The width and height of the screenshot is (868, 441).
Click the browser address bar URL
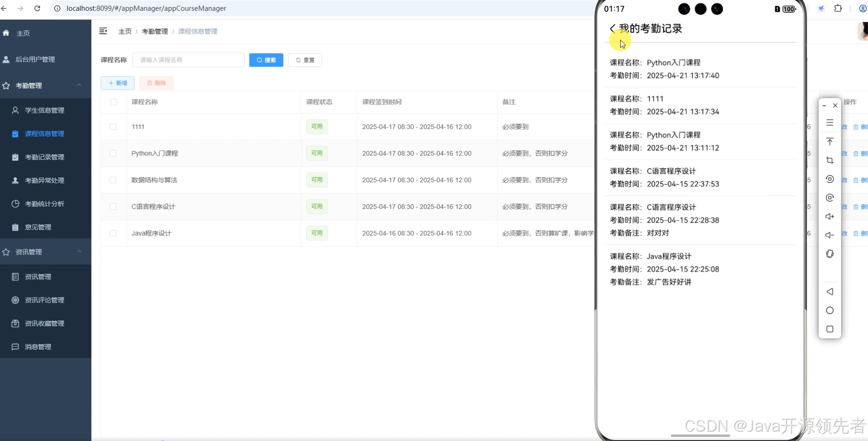tap(146, 8)
